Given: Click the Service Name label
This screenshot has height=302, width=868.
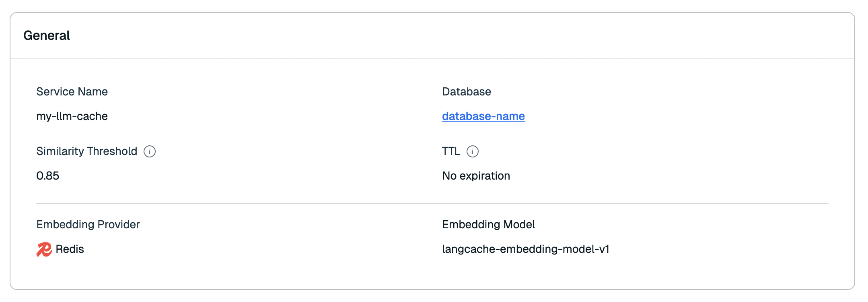Looking at the screenshot, I should (x=72, y=92).
